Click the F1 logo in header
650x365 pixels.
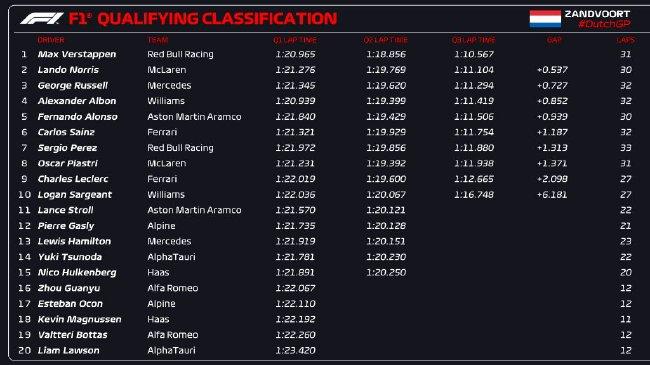[x=41, y=19]
